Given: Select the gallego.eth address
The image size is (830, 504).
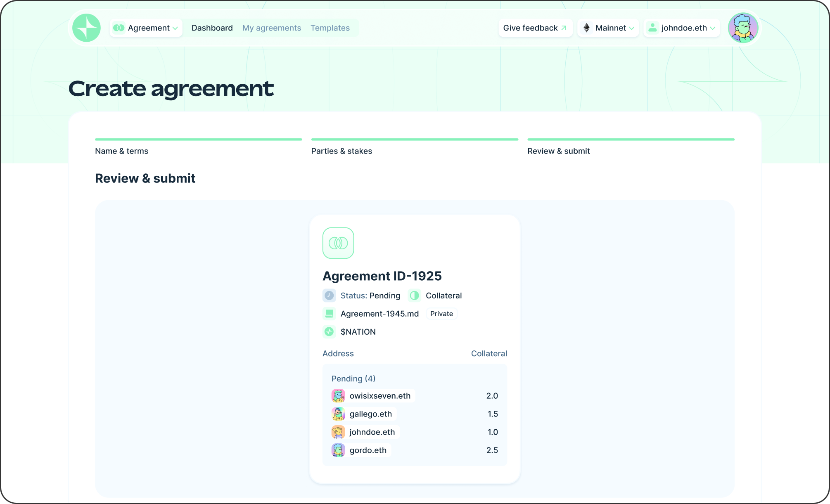Looking at the screenshot, I should pyautogui.click(x=370, y=414).
